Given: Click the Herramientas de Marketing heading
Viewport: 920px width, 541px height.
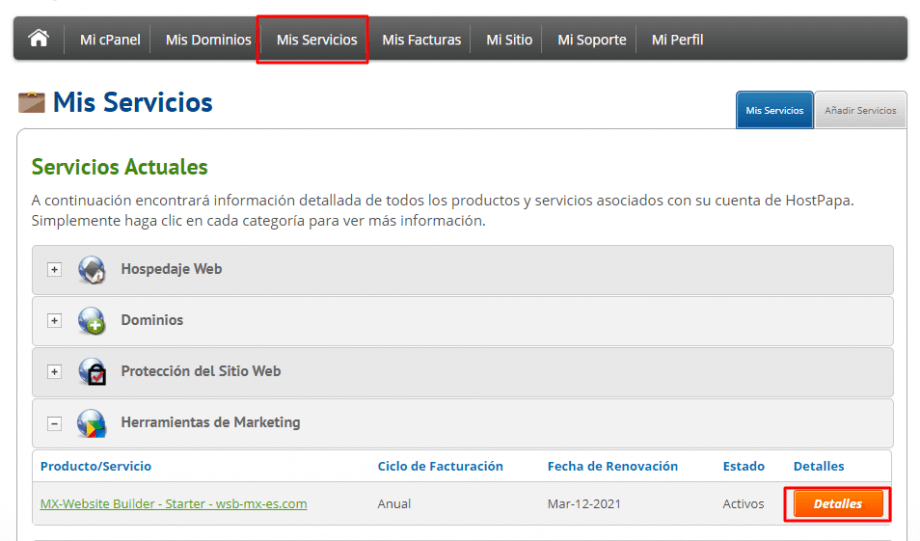Looking at the screenshot, I should 211,422.
